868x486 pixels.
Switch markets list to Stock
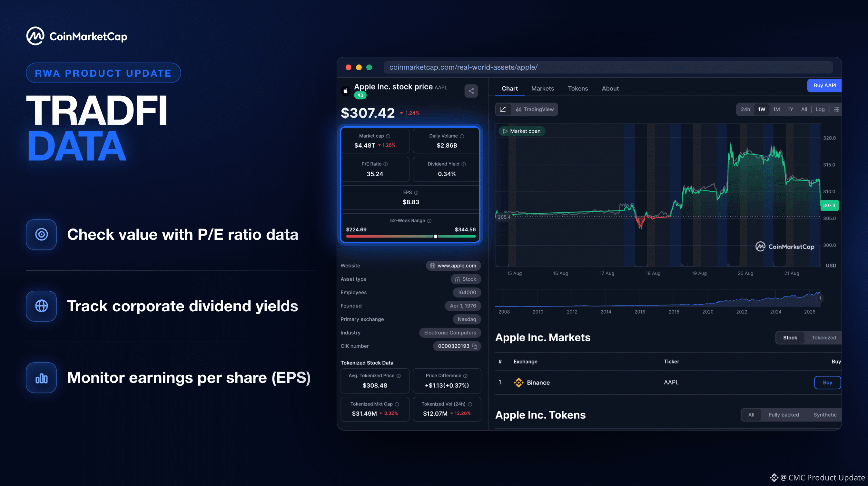click(x=790, y=338)
